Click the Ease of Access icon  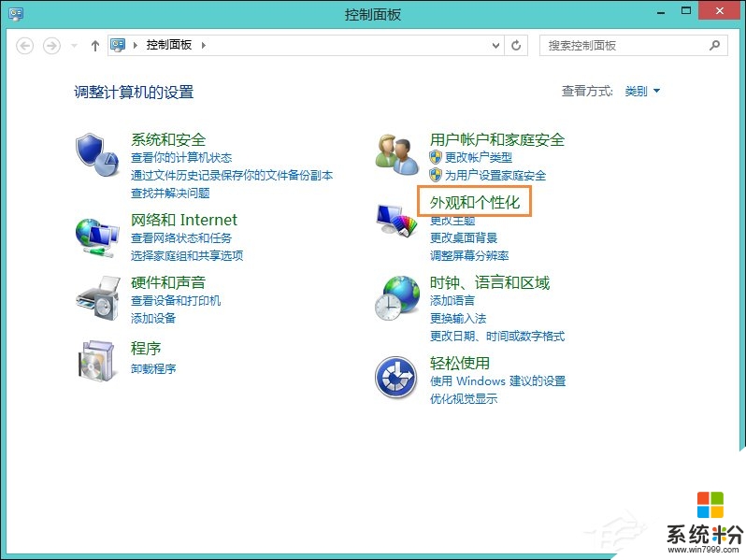coord(395,377)
